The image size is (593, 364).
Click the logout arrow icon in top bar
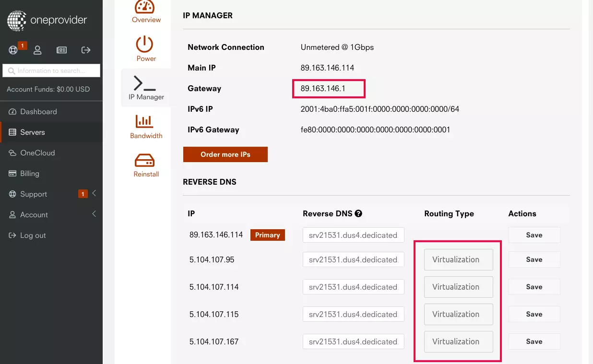pos(86,50)
